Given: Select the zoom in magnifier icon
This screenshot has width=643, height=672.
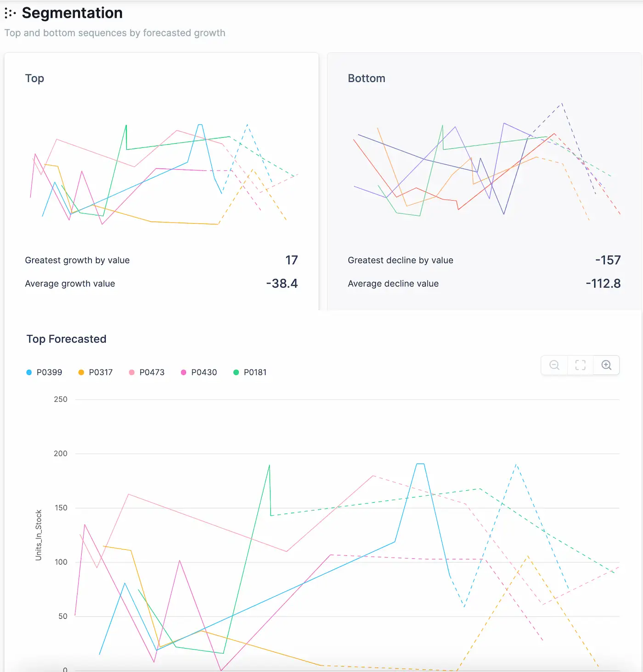Looking at the screenshot, I should (x=606, y=365).
